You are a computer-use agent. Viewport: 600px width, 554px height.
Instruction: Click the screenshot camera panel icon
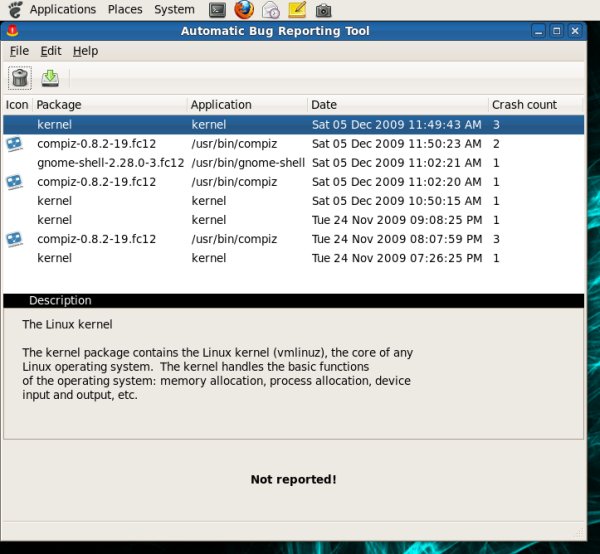point(323,10)
